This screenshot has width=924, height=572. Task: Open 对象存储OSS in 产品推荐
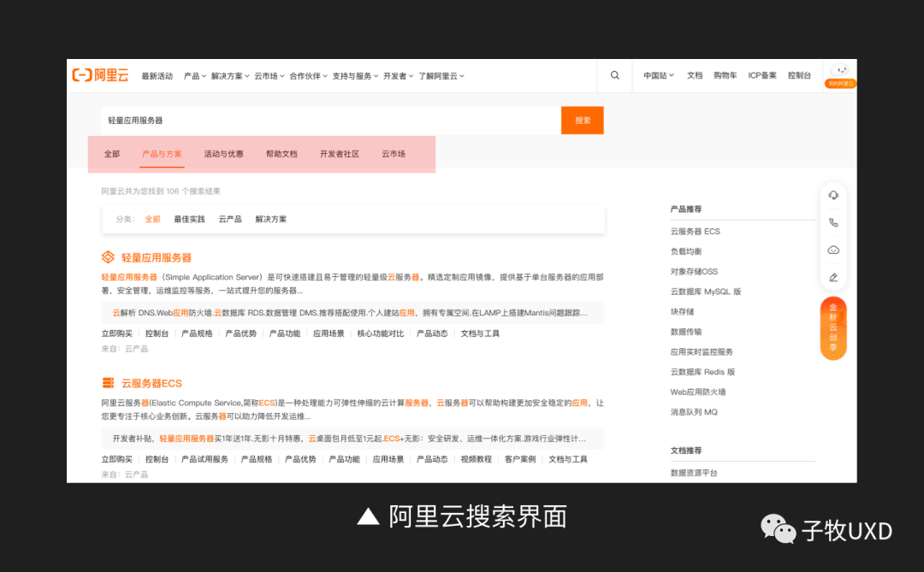tap(694, 272)
